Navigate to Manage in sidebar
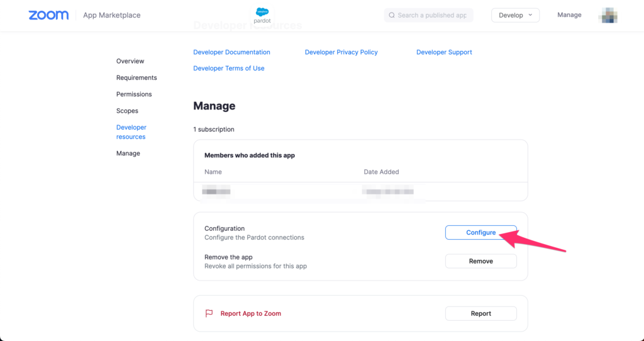The height and width of the screenshot is (341, 644). [128, 154]
